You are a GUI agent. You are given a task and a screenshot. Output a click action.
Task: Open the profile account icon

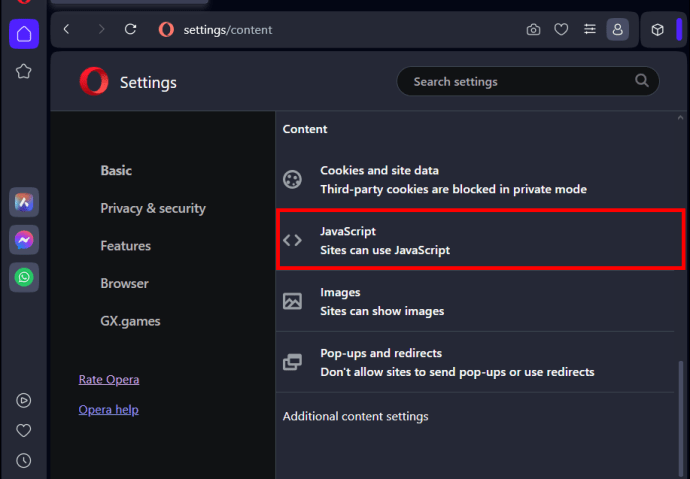617,29
